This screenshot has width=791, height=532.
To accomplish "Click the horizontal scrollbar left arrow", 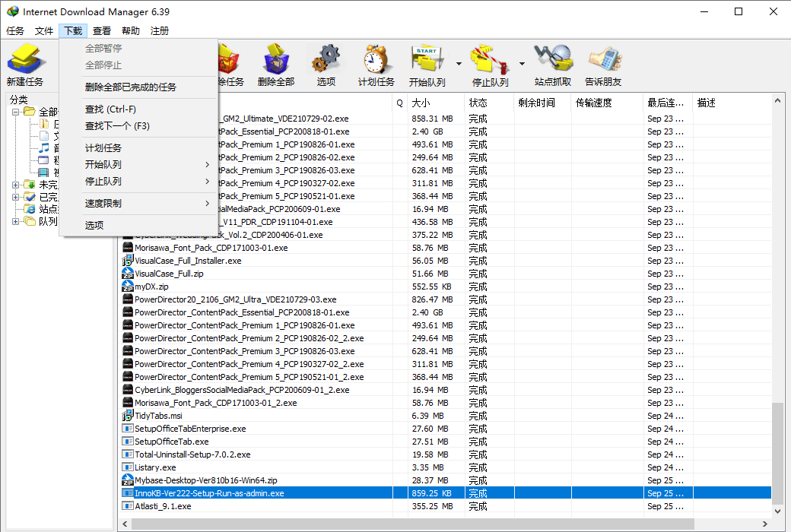I will 125,524.
